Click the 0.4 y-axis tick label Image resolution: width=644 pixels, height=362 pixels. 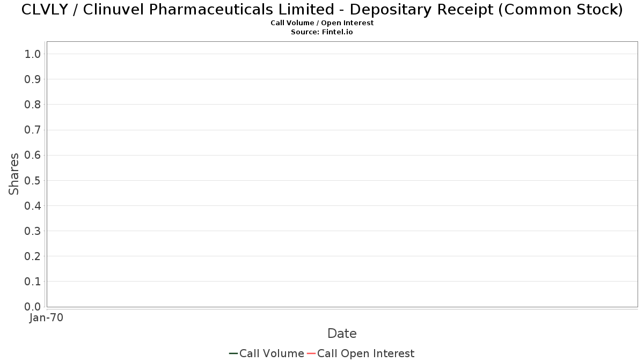tap(33, 206)
